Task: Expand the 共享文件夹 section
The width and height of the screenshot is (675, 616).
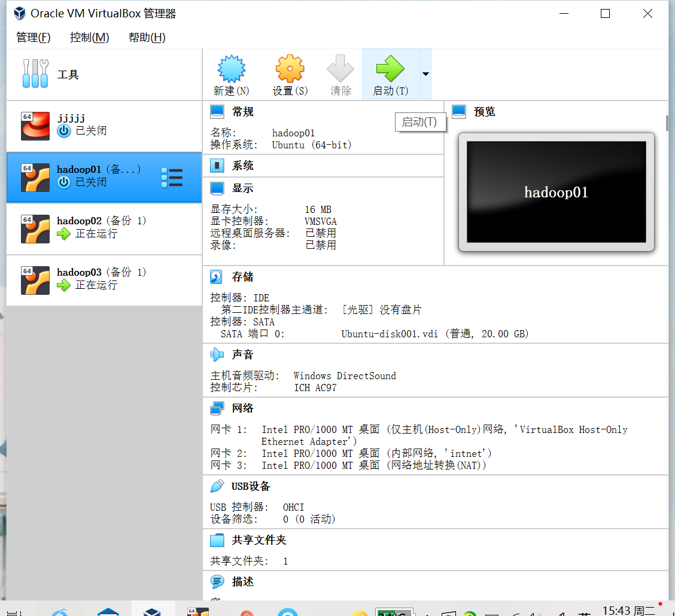Action: tap(217, 539)
